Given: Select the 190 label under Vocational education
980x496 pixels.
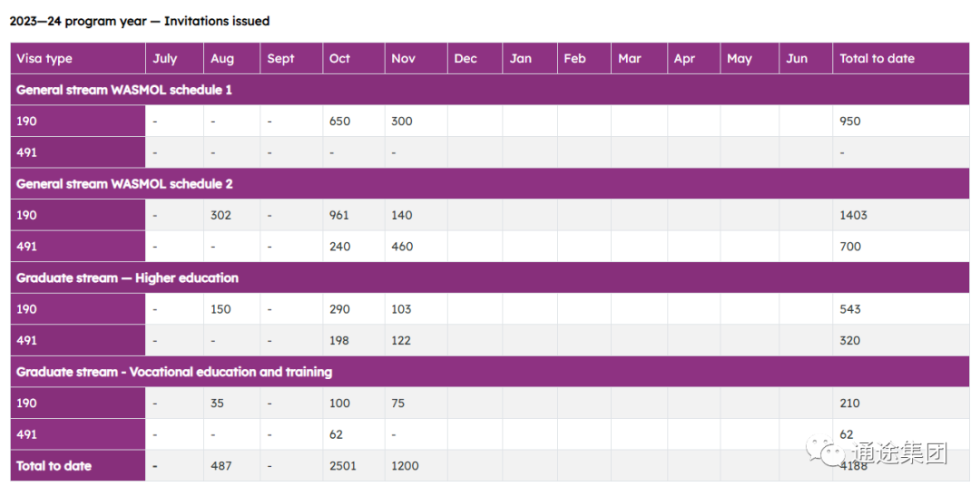Looking at the screenshot, I should [x=26, y=403].
